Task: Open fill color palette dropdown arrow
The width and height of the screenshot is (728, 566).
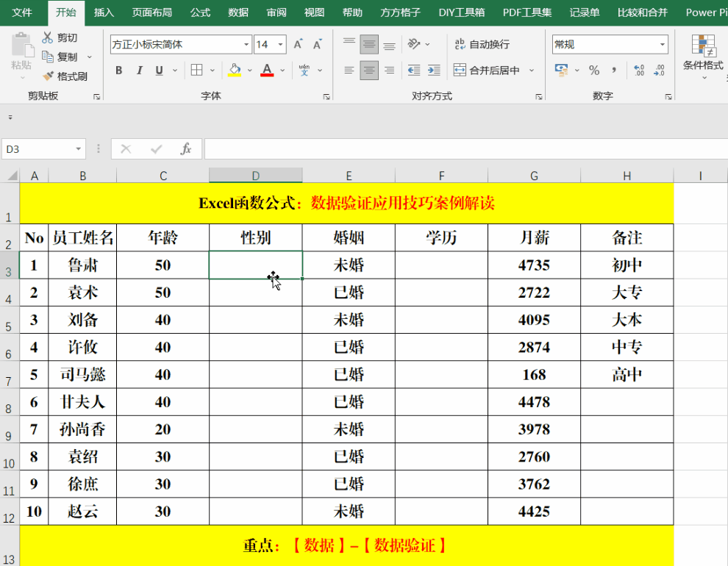Action: pyautogui.click(x=250, y=71)
